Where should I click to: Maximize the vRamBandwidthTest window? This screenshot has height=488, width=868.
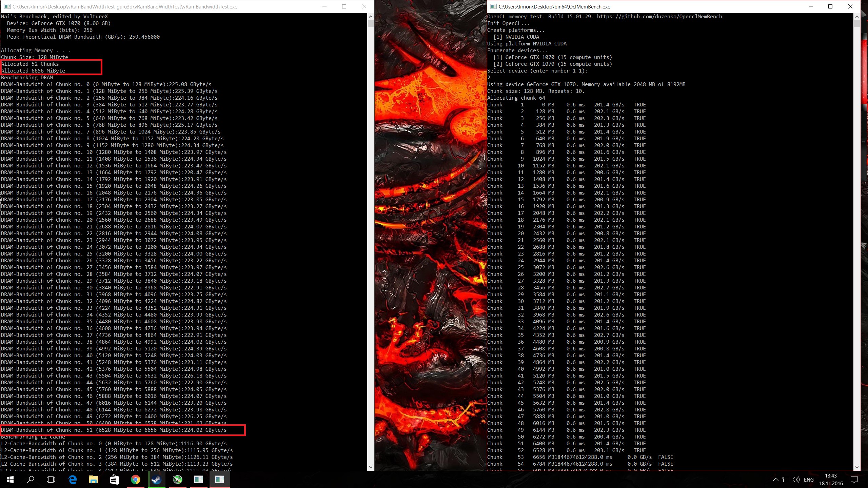[x=344, y=6]
